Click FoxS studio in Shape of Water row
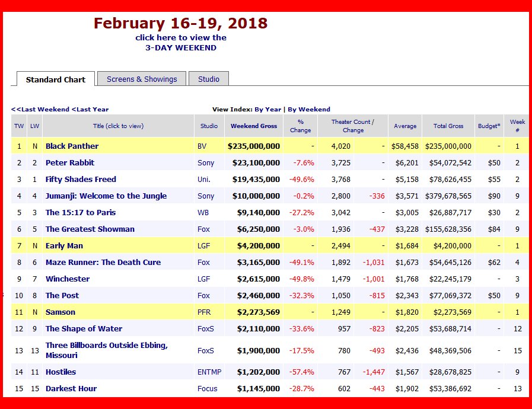532x409 pixels. pyautogui.click(x=206, y=329)
